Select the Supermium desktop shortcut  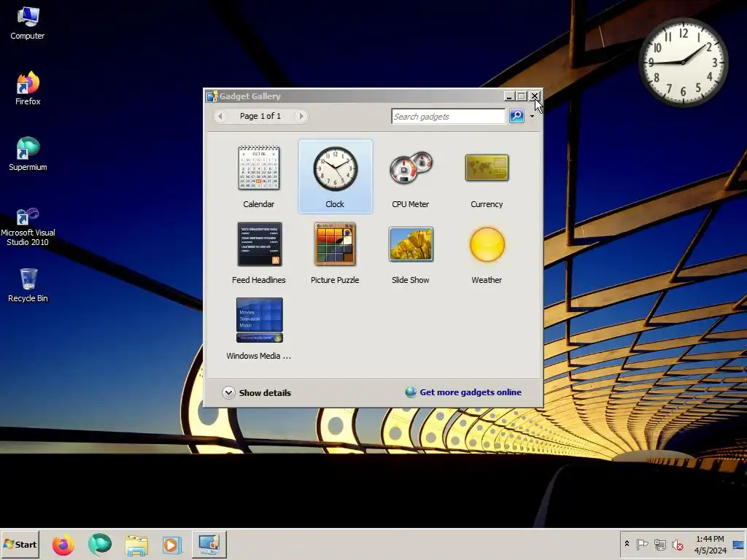click(28, 154)
